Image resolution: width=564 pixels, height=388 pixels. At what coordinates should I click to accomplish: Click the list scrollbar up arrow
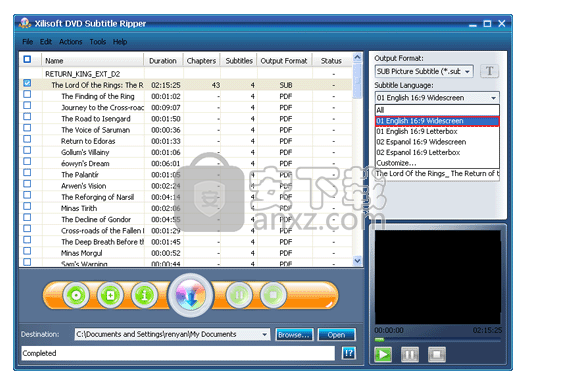[x=357, y=58]
